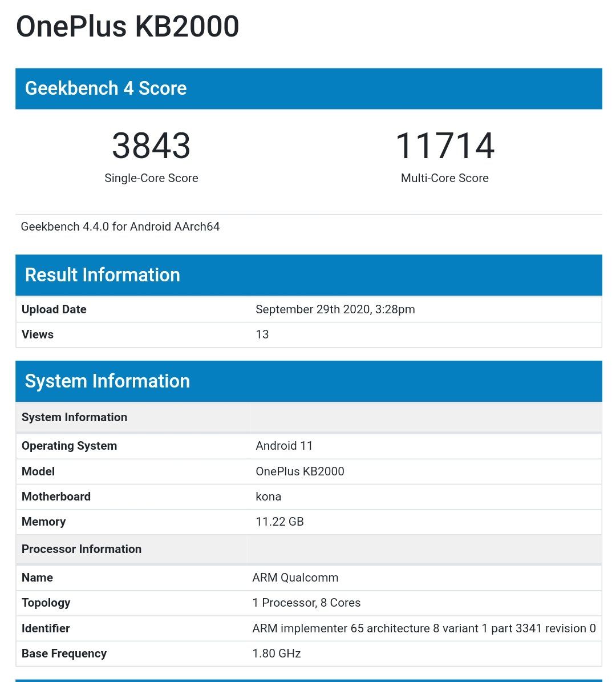Click the OnePlus KB2000 page title
616x682 pixels.
[x=127, y=26]
